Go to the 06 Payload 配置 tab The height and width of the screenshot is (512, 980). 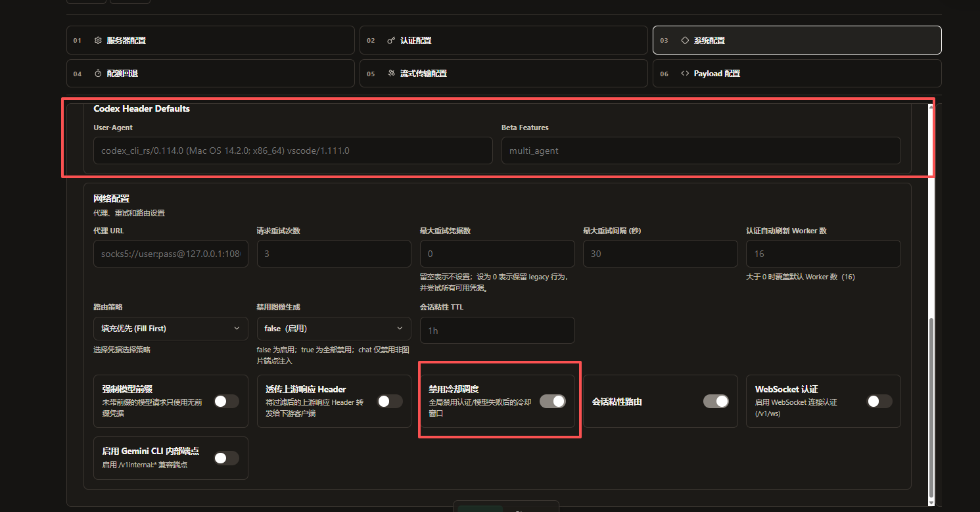tap(797, 73)
